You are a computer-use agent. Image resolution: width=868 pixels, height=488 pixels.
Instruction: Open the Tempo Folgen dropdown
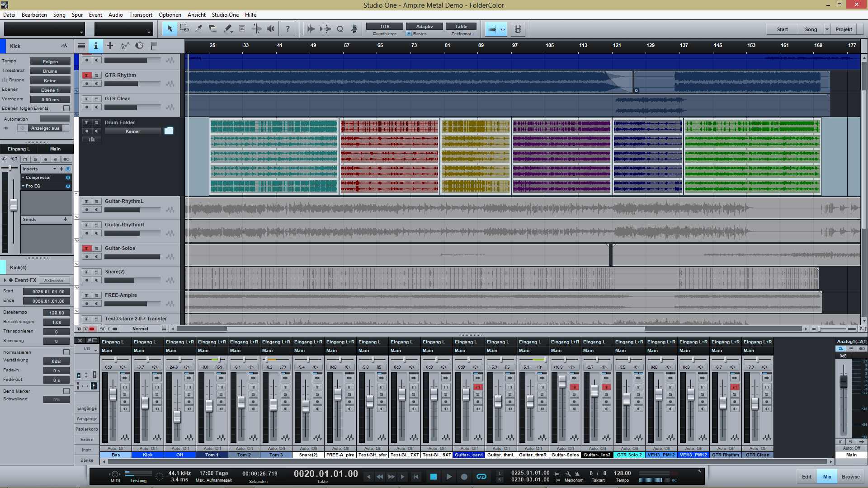[50, 61]
